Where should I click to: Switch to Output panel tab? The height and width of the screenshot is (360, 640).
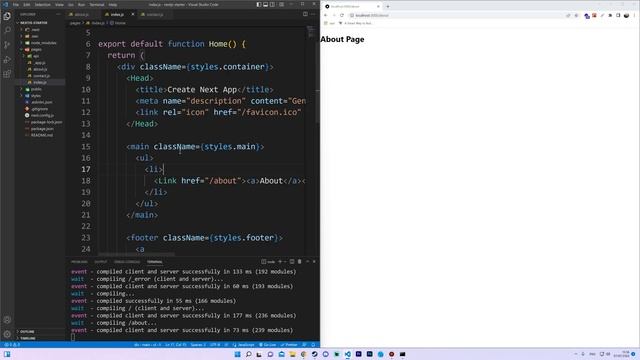coord(100,262)
